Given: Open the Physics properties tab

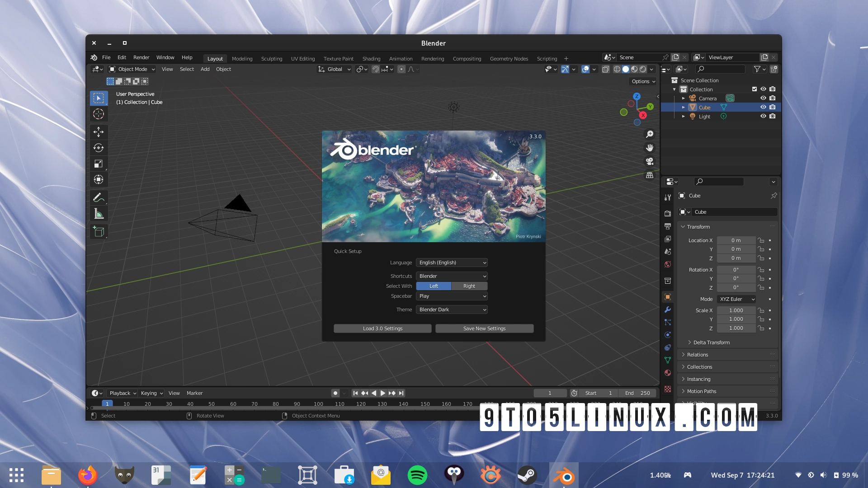Looking at the screenshot, I should 668,334.
